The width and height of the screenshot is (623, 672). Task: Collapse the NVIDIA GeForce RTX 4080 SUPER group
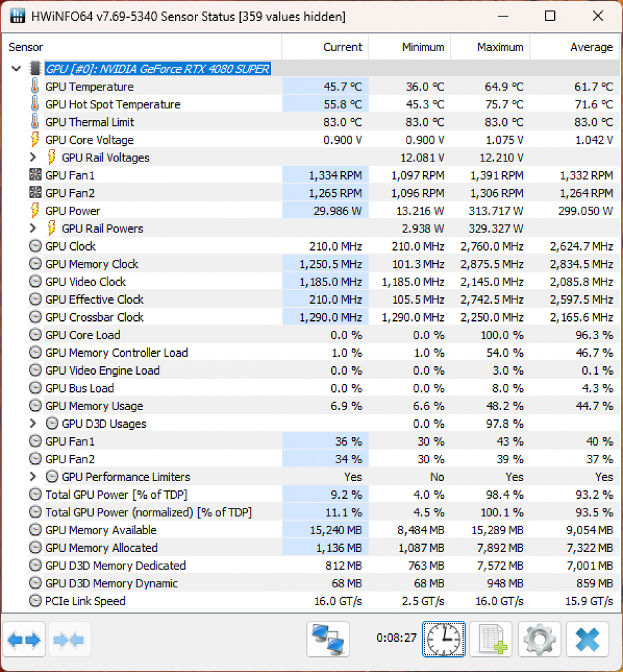(16, 68)
